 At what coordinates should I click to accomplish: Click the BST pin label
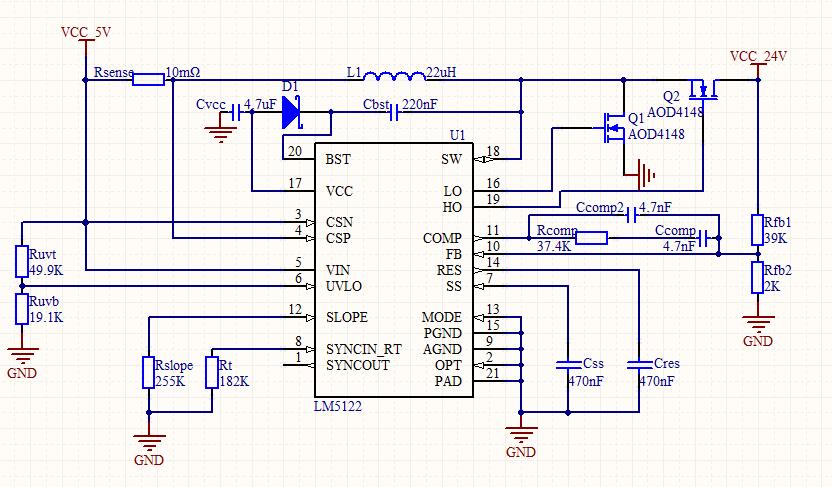338,159
